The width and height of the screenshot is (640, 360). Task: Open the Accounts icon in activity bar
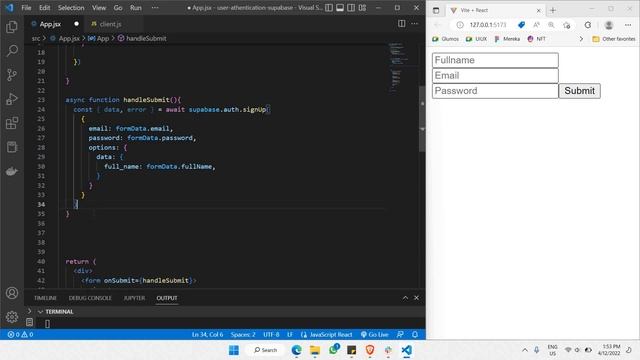click(12, 293)
